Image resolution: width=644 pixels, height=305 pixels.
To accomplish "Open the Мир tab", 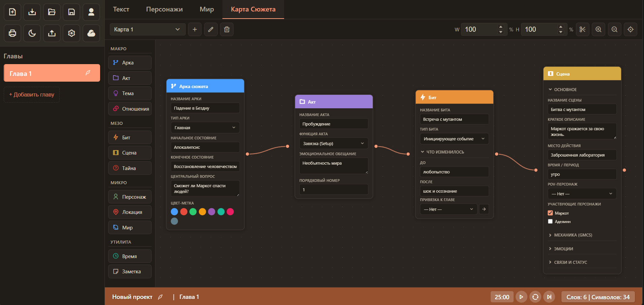I will pyautogui.click(x=207, y=9).
